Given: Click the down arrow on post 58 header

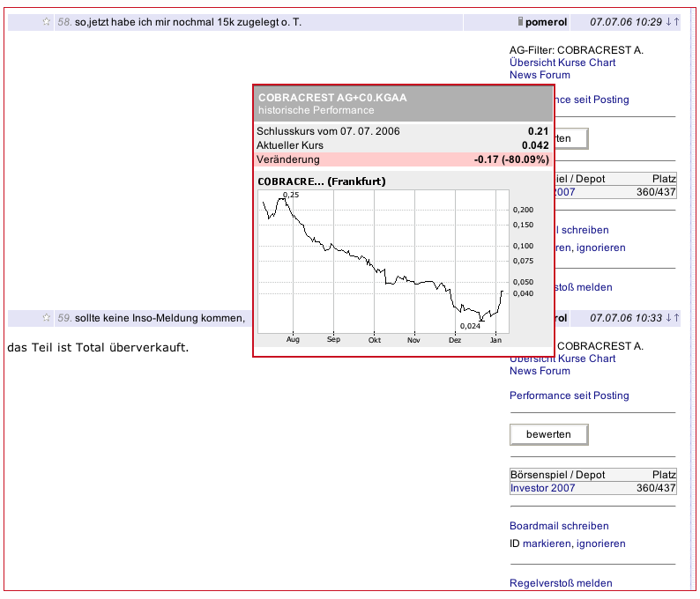Looking at the screenshot, I should click(x=668, y=21).
